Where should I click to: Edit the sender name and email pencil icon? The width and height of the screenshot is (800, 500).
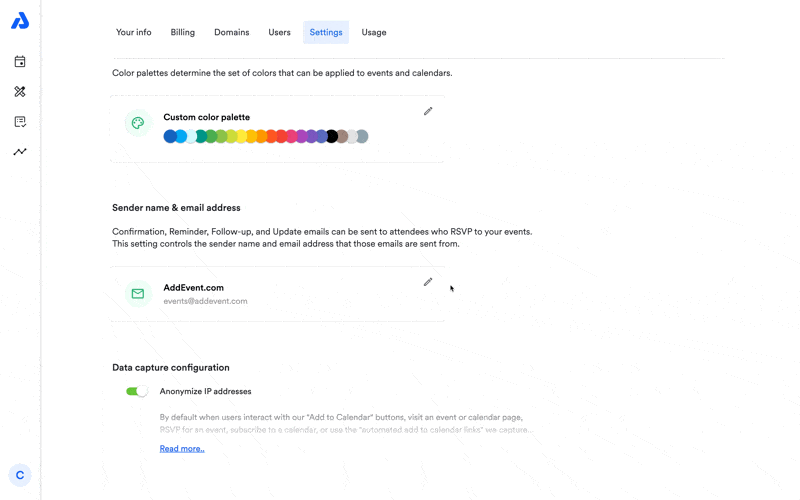[x=428, y=282]
